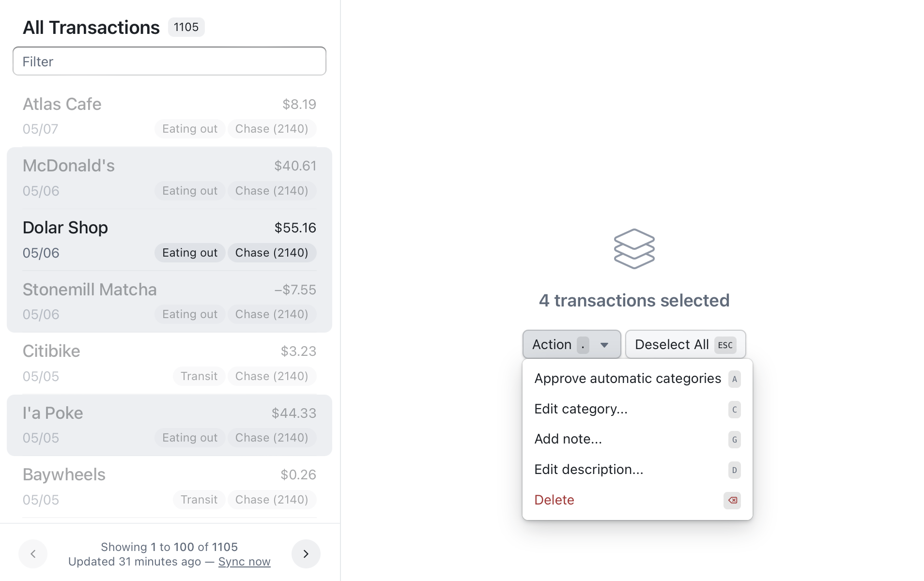Screen dimensions: 924x581
Task: Click the next page arrow
Action: 306,553
